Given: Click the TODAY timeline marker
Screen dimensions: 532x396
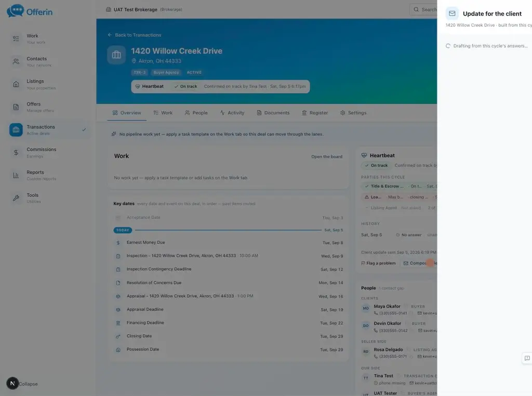Looking at the screenshot, I should (123, 230).
